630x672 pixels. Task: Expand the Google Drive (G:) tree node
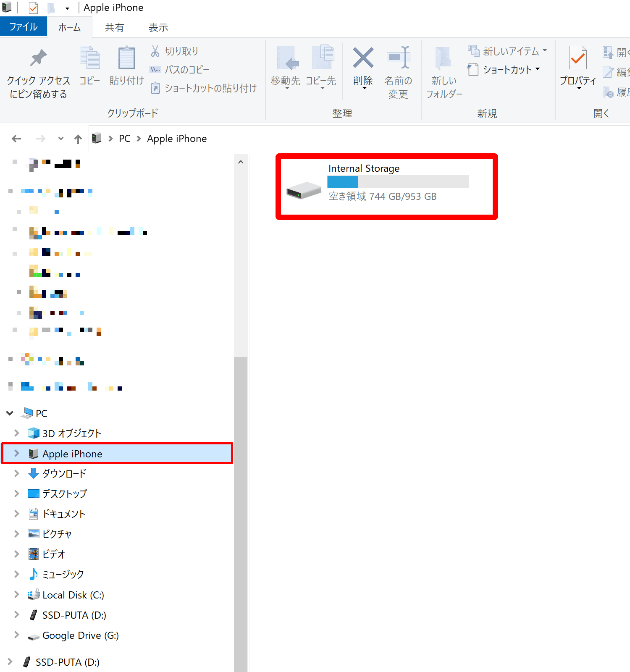[16, 635]
